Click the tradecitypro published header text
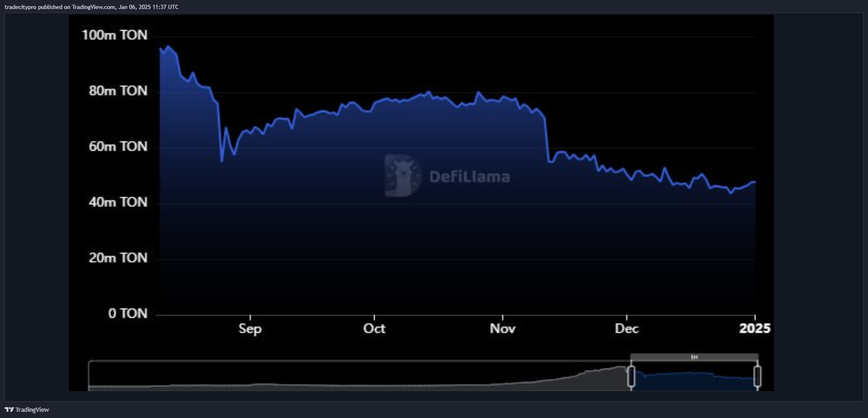Image resolution: width=868 pixels, height=418 pixels. [92, 7]
